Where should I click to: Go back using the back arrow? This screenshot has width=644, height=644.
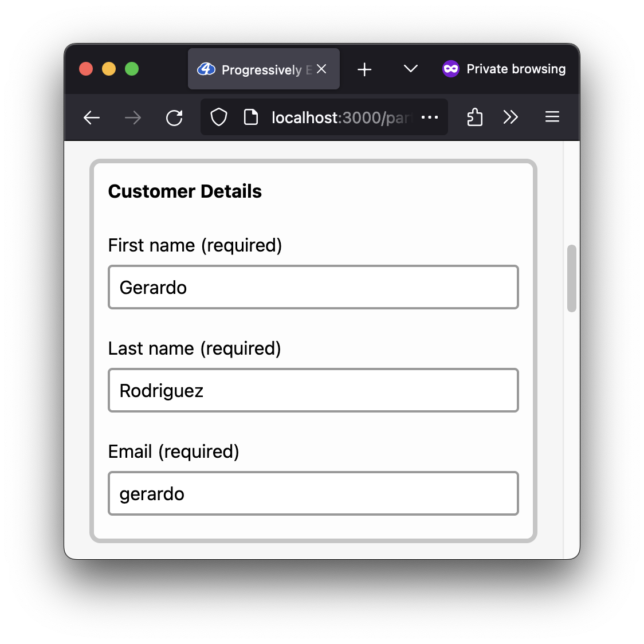pyautogui.click(x=92, y=118)
